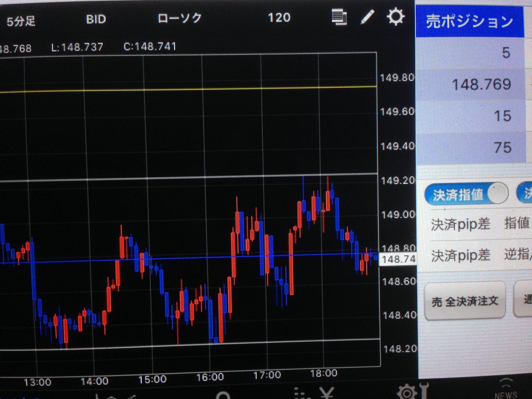Image resolution: width=532 pixels, height=399 pixels.
Task: Toggle the 決済指値 switch
Action: [466, 194]
